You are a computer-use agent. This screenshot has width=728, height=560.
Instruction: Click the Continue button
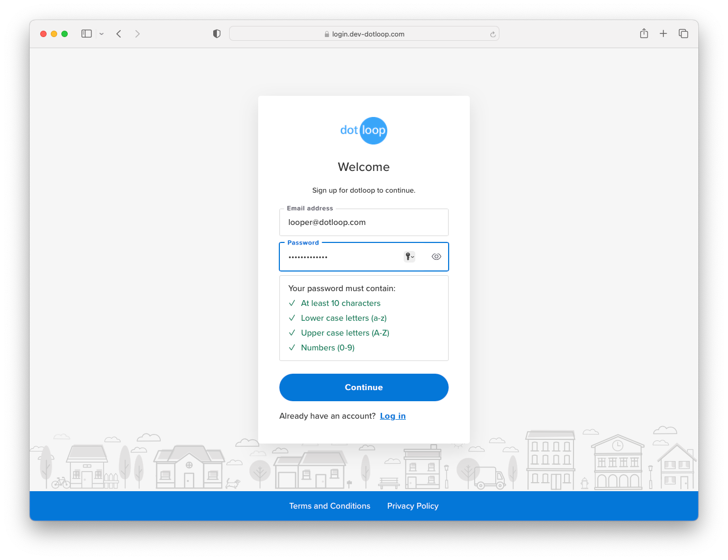click(364, 387)
